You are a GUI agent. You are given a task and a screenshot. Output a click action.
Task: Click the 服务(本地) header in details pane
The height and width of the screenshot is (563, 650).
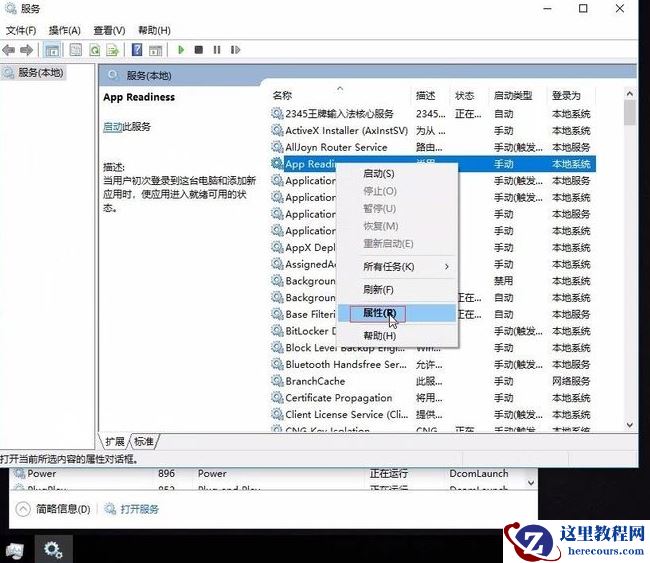tap(148, 76)
